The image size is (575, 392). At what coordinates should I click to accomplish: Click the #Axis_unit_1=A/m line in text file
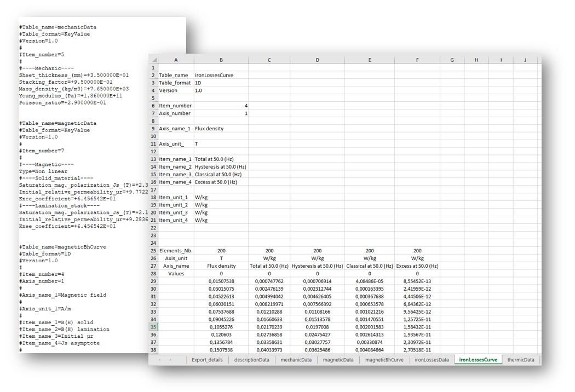[x=45, y=309]
